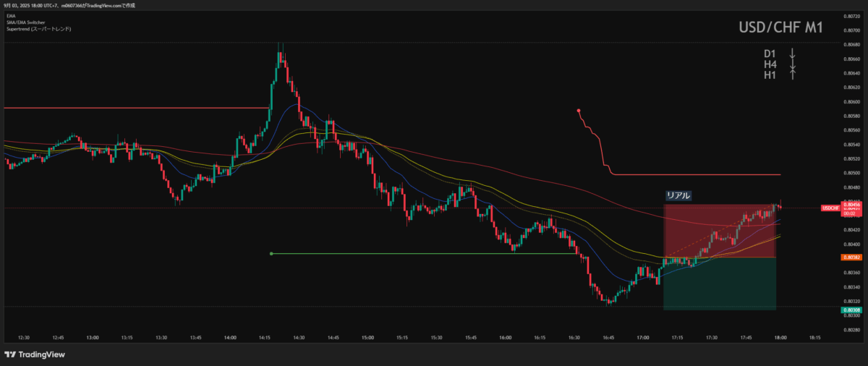This screenshot has width=868, height=366.
Task: Click the H1 up arrow indicator
Action: pos(792,75)
